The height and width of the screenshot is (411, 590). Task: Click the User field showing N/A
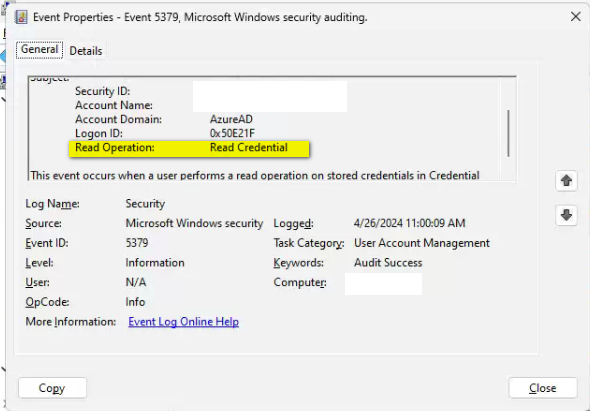(136, 282)
